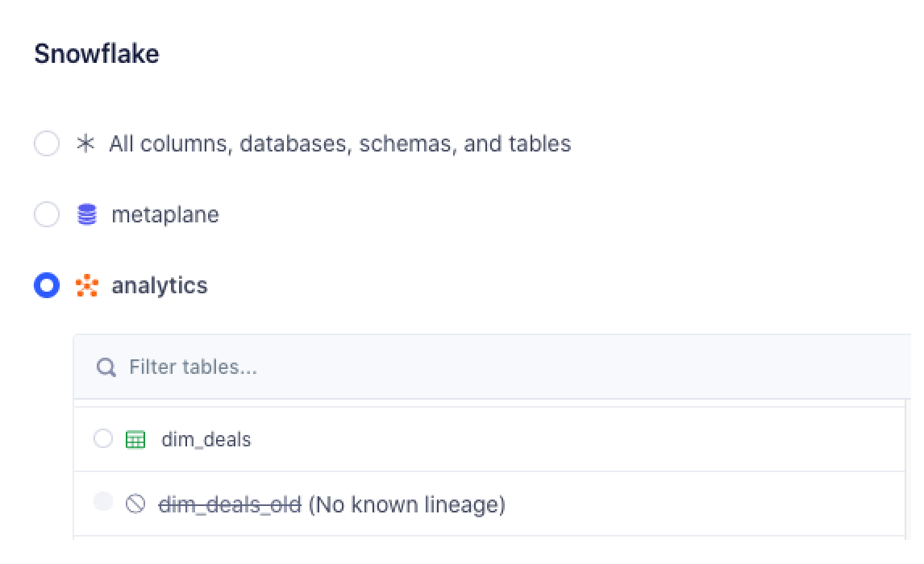Click the green table icon for dim_deals

pos(135,440)
